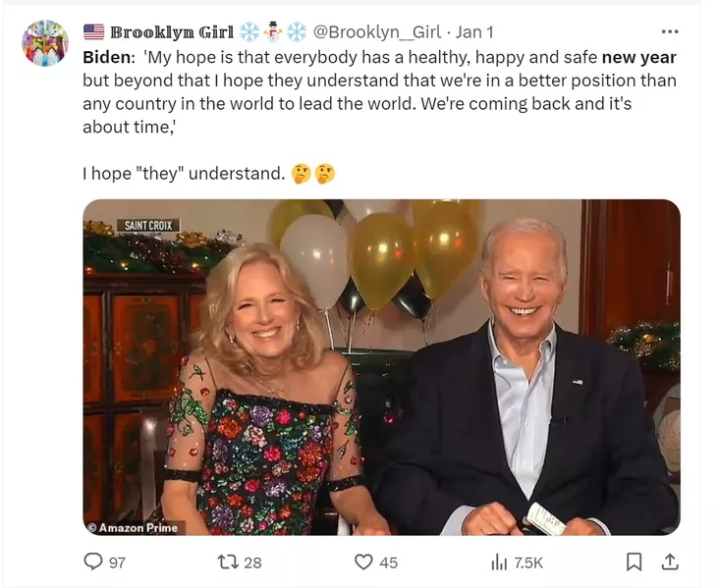Click the share upload icon

tap(670, 561)
